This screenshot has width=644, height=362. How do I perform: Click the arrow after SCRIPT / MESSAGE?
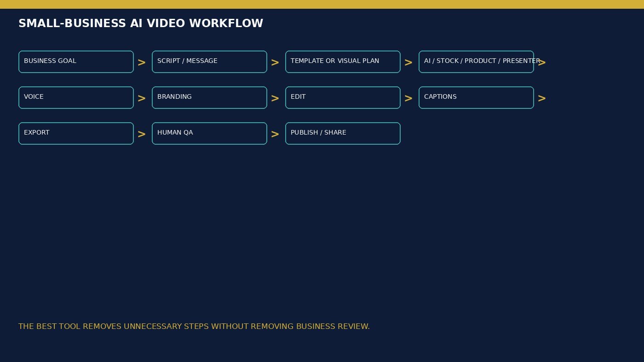pyautogui.click(x=275, y=62)
